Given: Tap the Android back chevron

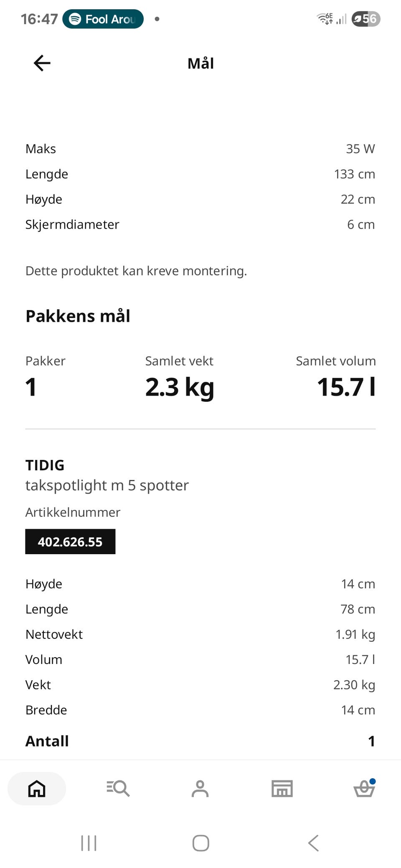Looking at the screenshot, I should coord(313,843).
